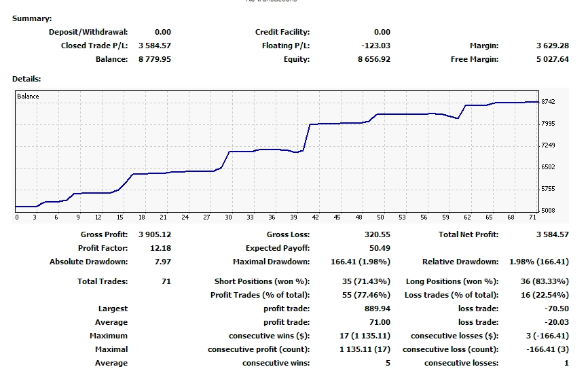Click the Balance value 8 779.95

(x=155, y=59)
